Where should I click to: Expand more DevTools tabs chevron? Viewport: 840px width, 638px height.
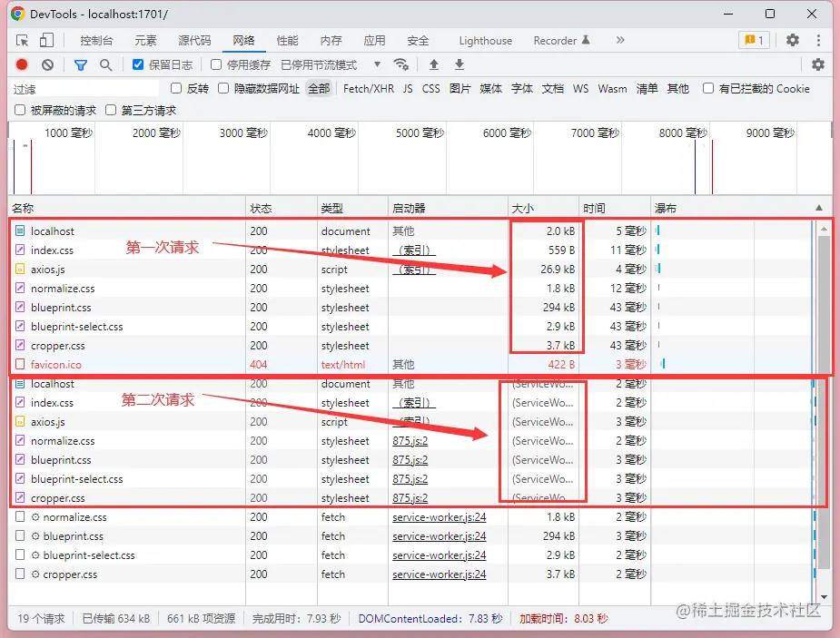[620, 40]
